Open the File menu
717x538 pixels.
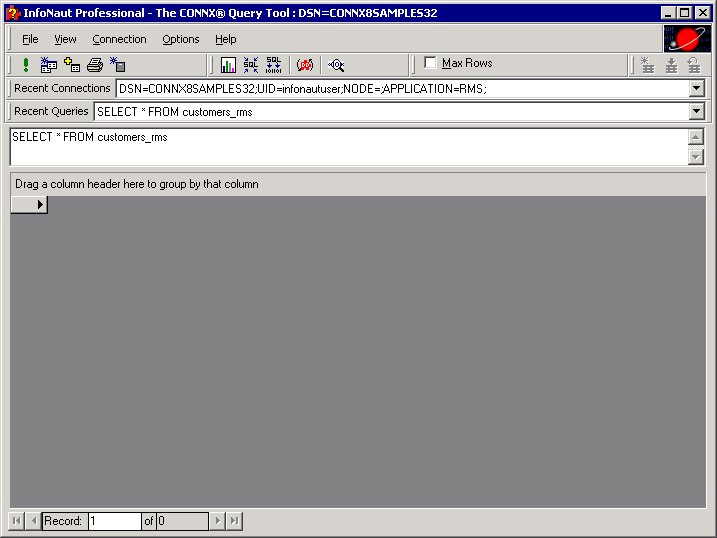coord(30,39)
